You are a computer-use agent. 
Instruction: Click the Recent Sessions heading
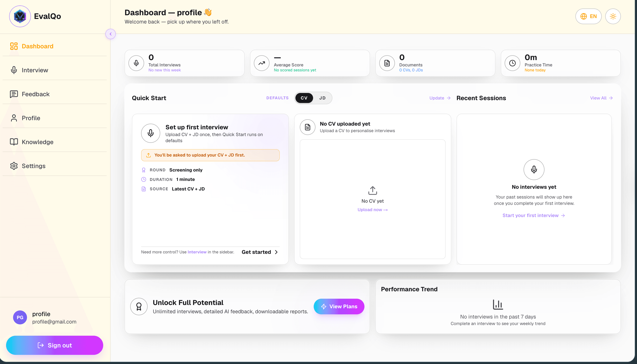click(481, 98)
